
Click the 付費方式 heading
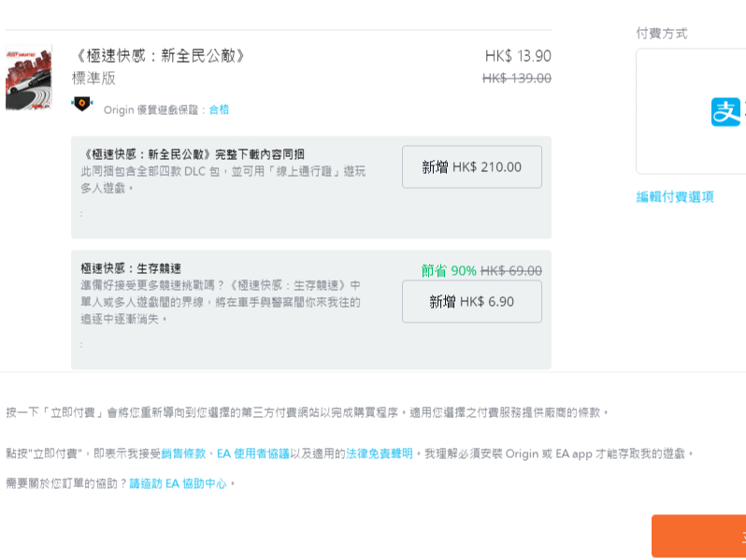click(x=662, y=34)
